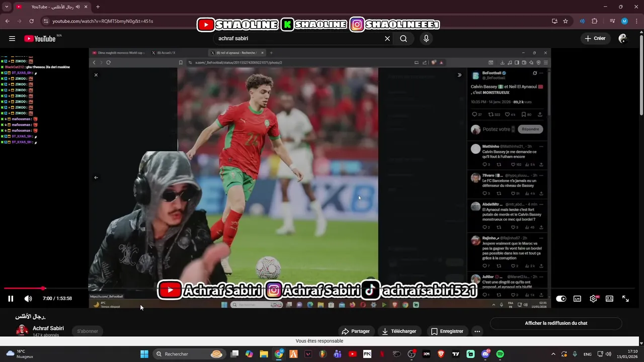Run search with magnifier button
The height and width of the screenshot is (362, 644).
pyautogui.click(x=404, y=39)
